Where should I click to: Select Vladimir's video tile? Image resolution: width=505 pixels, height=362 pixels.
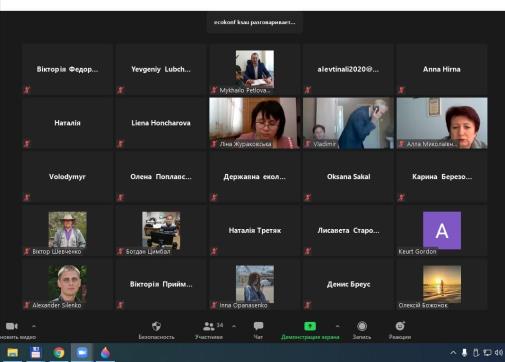[348, 123]
